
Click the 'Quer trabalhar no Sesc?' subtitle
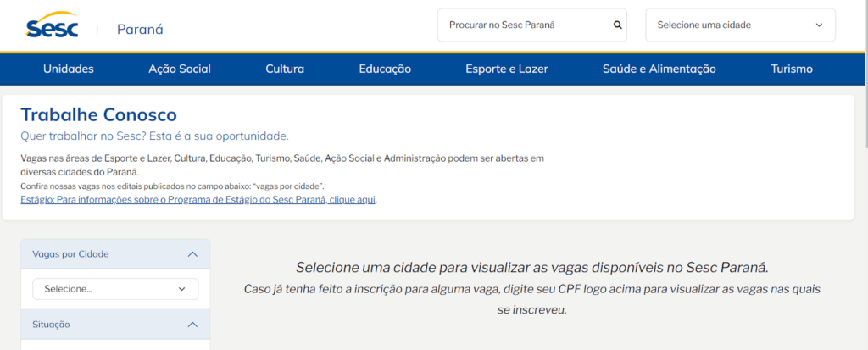(154, 136)
